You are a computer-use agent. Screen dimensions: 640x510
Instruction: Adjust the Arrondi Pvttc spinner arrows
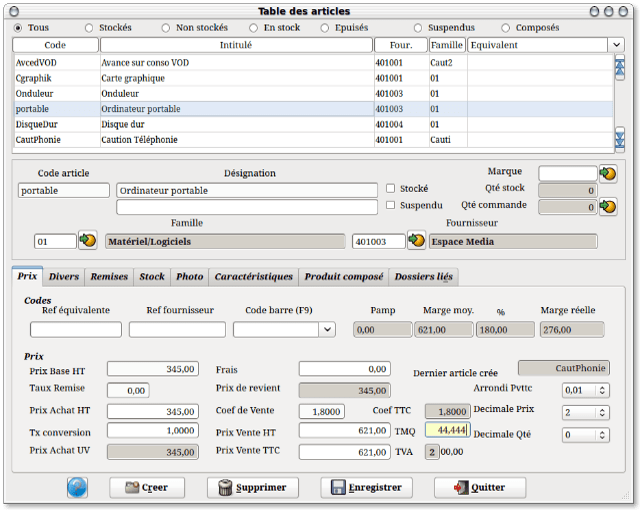[602, 390]
